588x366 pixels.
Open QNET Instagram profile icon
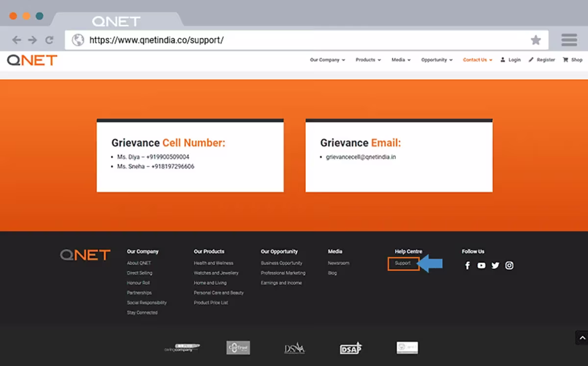point(510,265)
